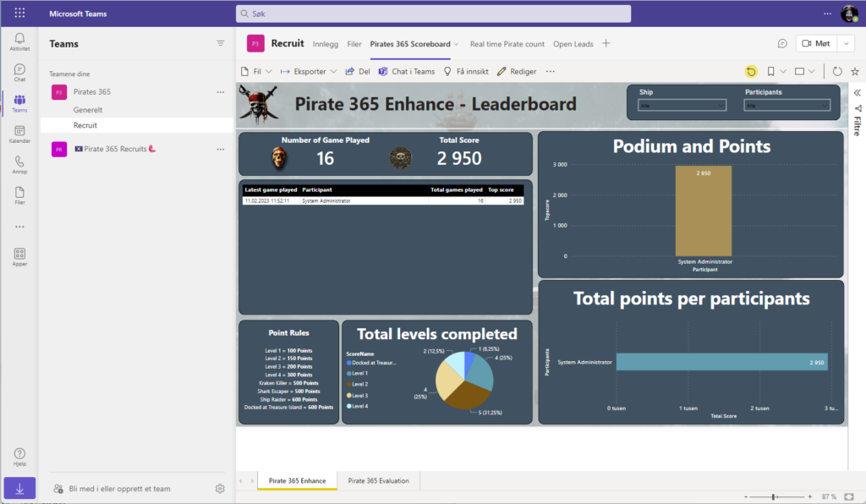Screen dimensions: 866x504
Task: Select the Pirate 365 Enhance page tab
Action: click(x=297, y=481)
